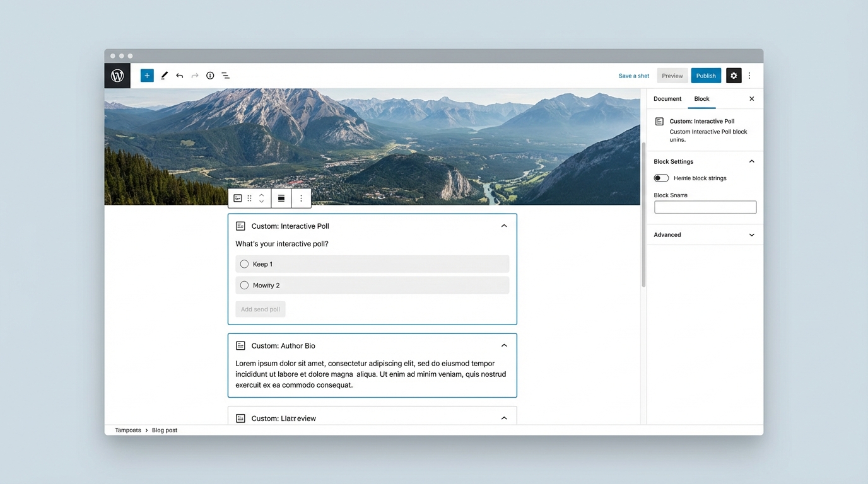
Task: Click the undo arrow icon
Action: [x=180, y=76]
